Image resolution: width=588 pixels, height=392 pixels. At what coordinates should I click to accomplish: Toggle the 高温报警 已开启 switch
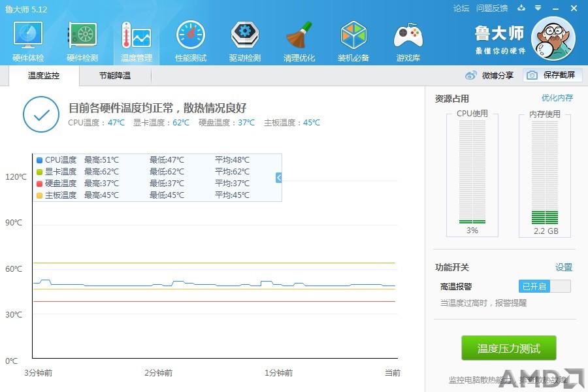(x=544, y=286)
